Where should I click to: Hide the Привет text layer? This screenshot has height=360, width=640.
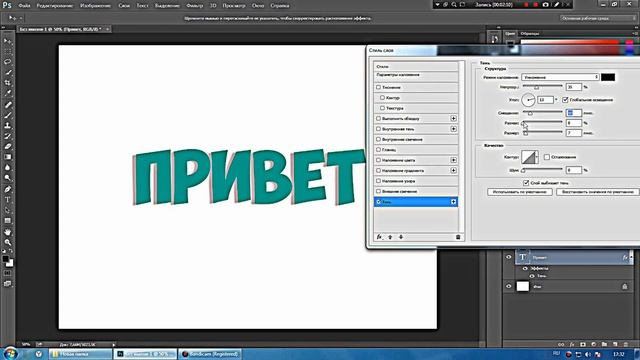click(509, 257)
